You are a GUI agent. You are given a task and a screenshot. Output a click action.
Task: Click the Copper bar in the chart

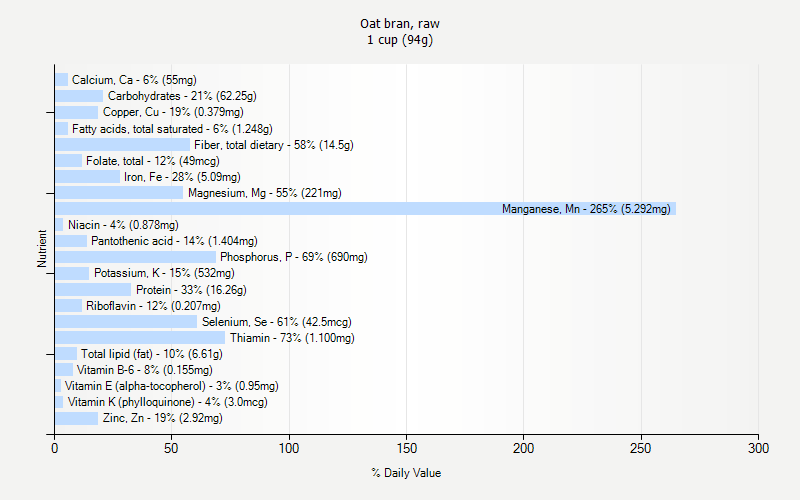click(x=77, y=112)
